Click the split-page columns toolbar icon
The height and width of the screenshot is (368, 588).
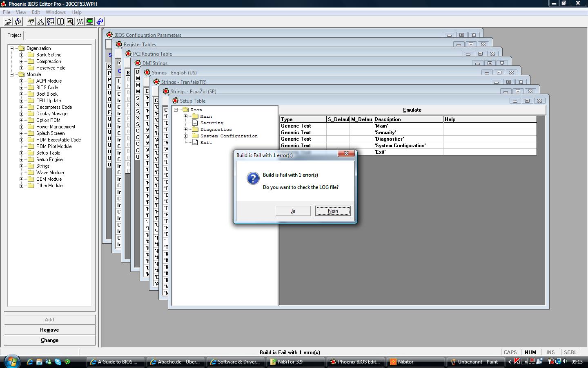pyautogui.click(x=60, y=22)
